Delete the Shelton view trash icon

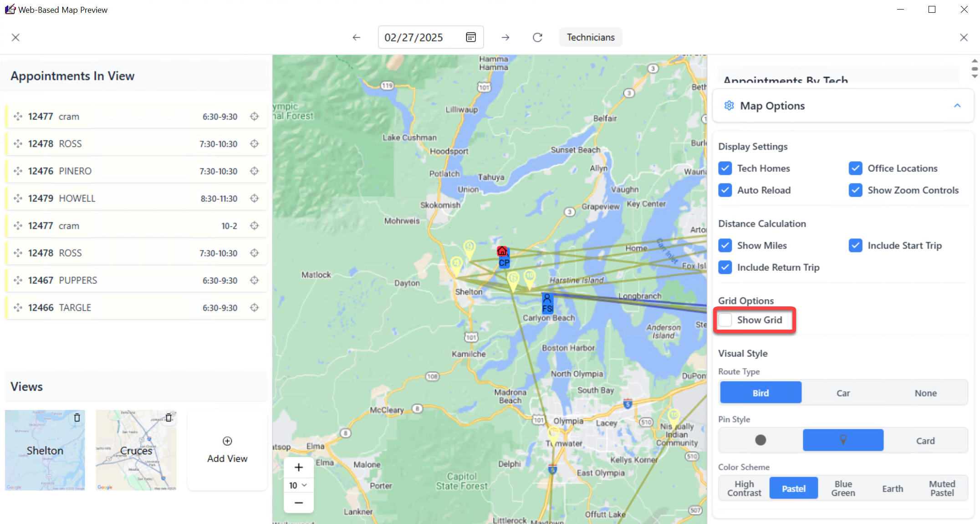pos(77,417)
